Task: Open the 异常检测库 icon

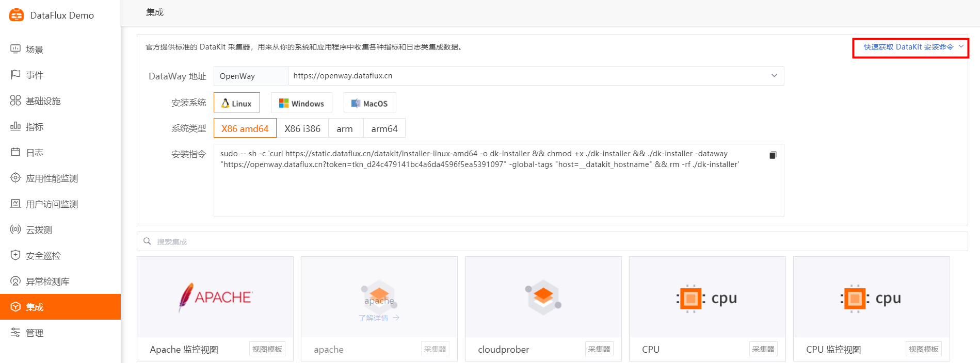Action: (x=15, y=281)
